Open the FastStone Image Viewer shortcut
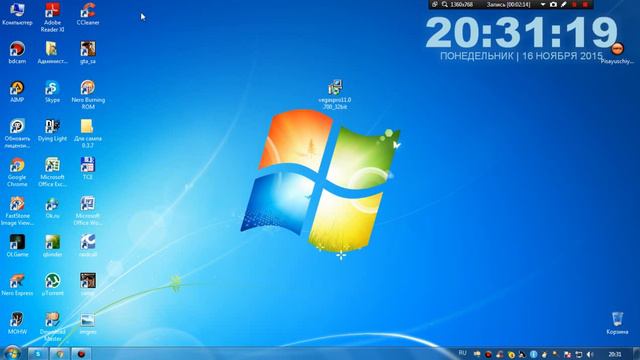The image size is (640, 360). pyautogui.click(x=17, y=211)
